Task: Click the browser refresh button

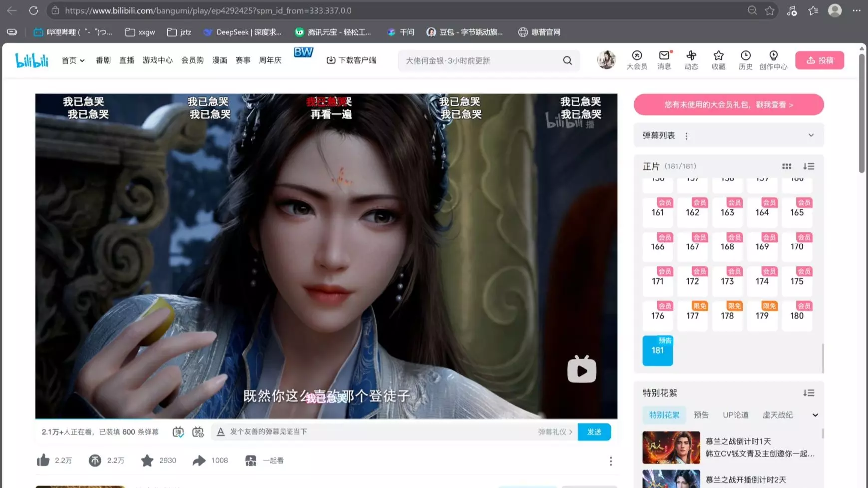Action: point(33,10)
